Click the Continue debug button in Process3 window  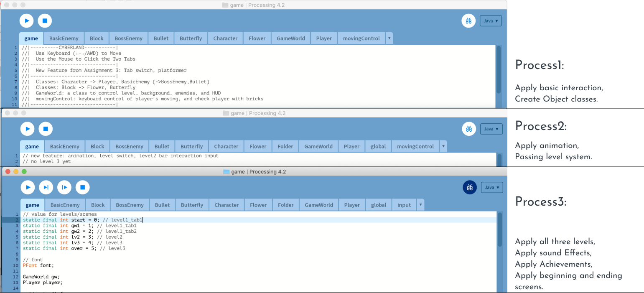click(64, 187)
